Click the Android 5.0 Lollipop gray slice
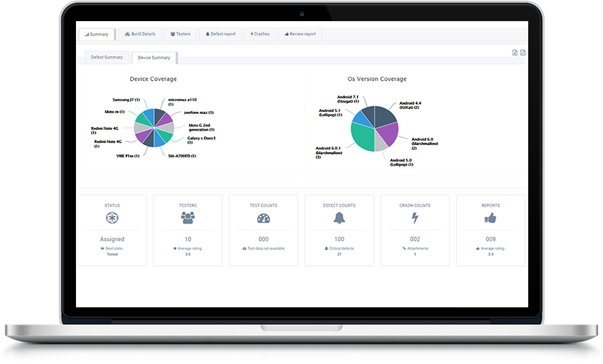The image size is (603, 364). tap(380, 143)
